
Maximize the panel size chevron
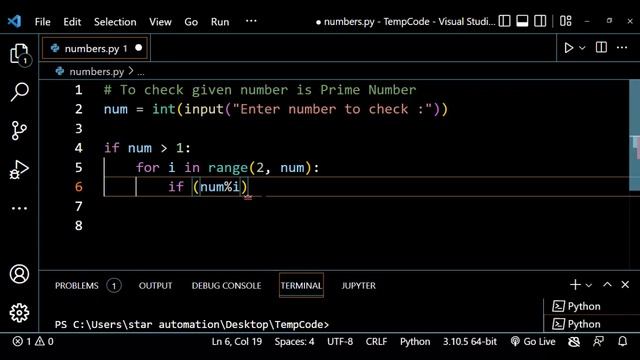coord(607,284)
